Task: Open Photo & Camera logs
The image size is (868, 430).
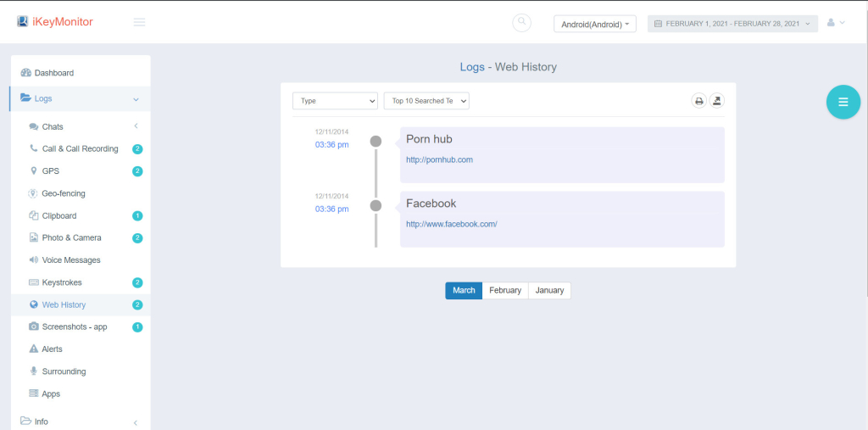Action: (71, 237)
